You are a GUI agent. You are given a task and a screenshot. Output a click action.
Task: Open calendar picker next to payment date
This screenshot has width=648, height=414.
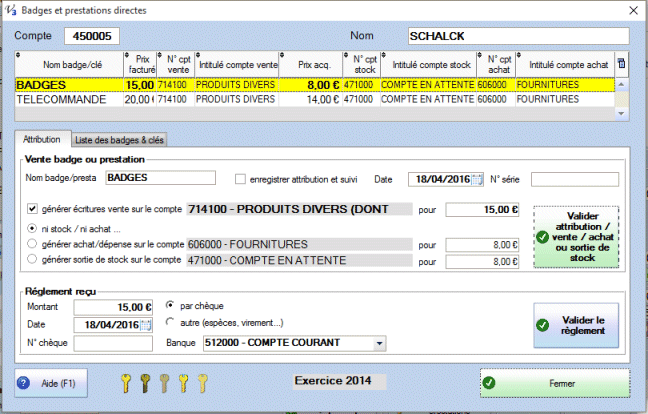coord(144,325)
